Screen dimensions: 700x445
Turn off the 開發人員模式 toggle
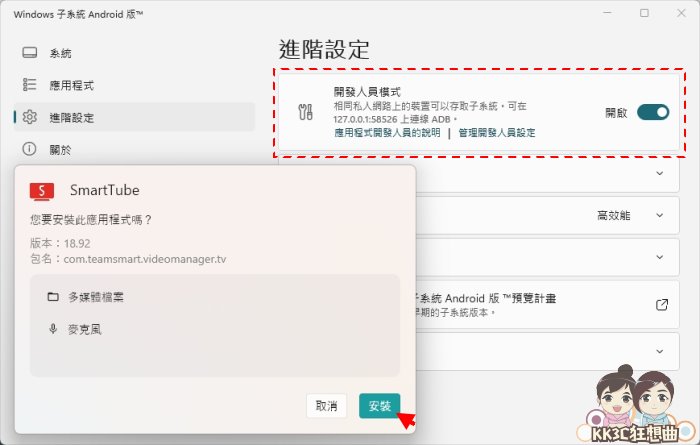[653, 112]
